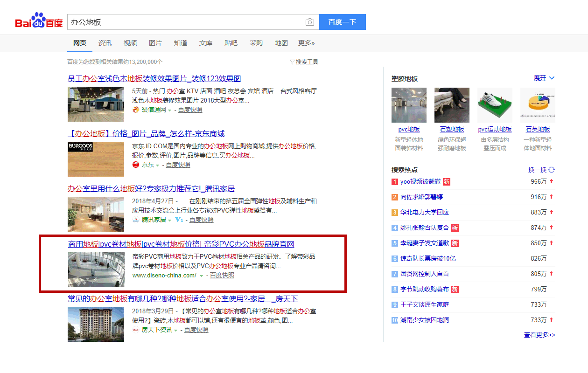This screenshot has width=588, height=373.
Task: Click the 京东 red logo icon
Action: click(x=136, y=165)
